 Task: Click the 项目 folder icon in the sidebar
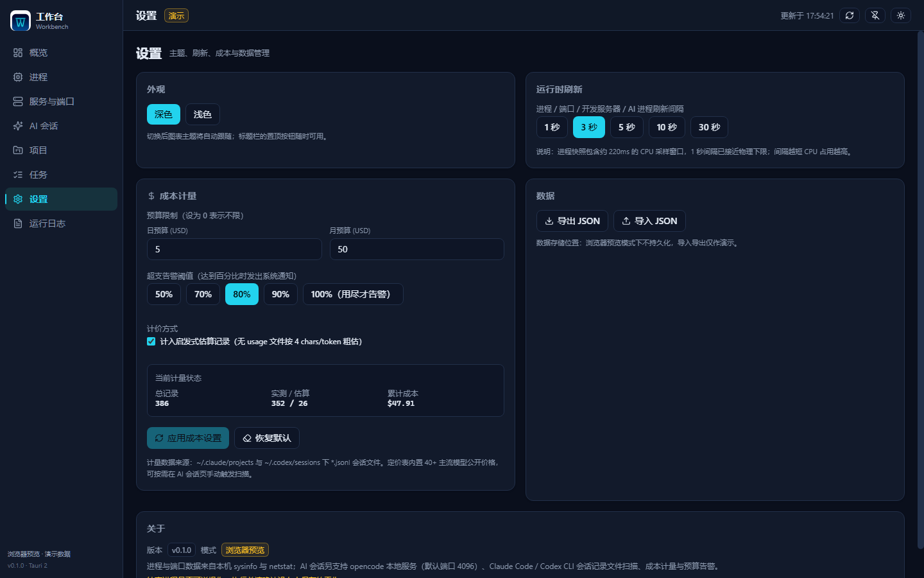[x=18, y=150]
